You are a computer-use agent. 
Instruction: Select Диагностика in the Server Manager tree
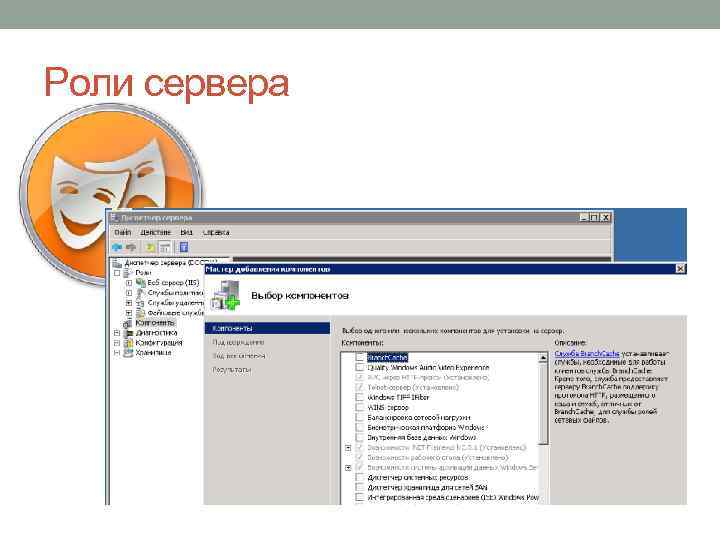(x=157, y=333)
